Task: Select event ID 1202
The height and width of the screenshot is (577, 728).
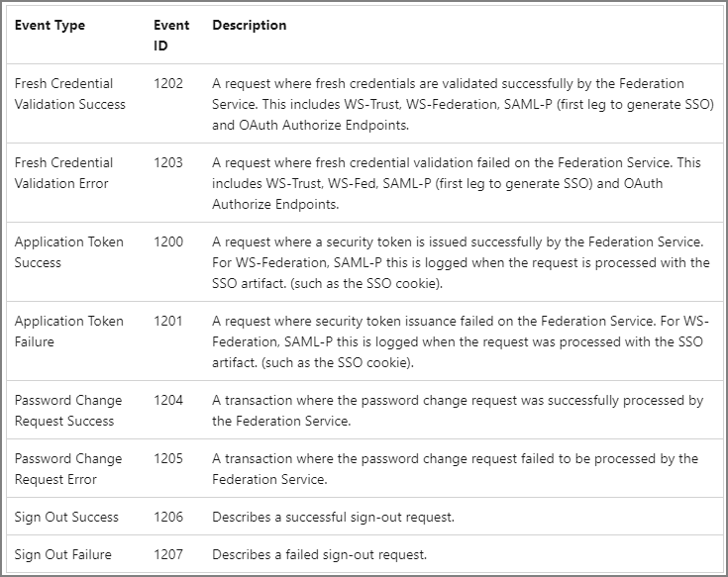Action: 168,84
